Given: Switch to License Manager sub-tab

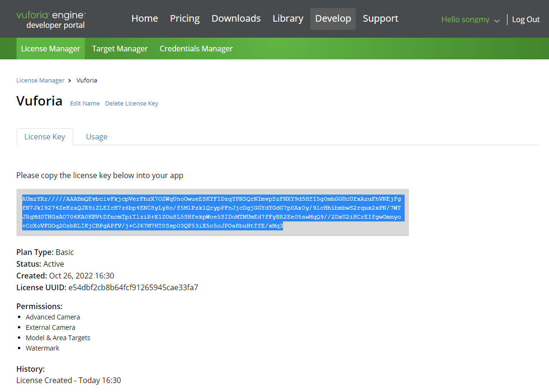Looking at the screenshot, I should click(x=50, y=49).
